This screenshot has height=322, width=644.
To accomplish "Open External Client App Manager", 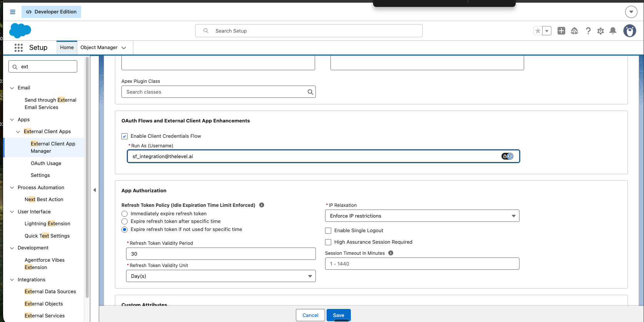I will [x=53, y=147].
